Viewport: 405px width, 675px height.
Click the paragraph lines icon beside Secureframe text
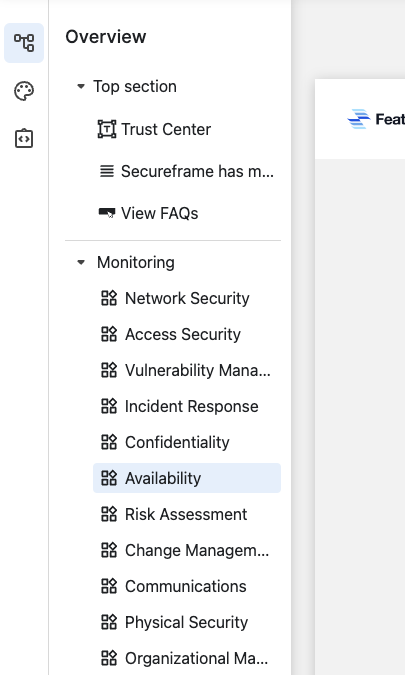coord(107,171)
